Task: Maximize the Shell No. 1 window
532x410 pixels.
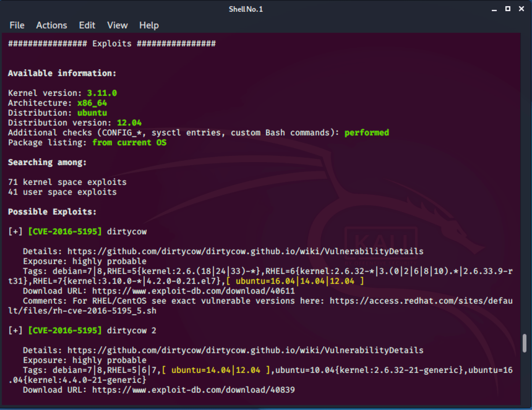Action: pos(508,9)
